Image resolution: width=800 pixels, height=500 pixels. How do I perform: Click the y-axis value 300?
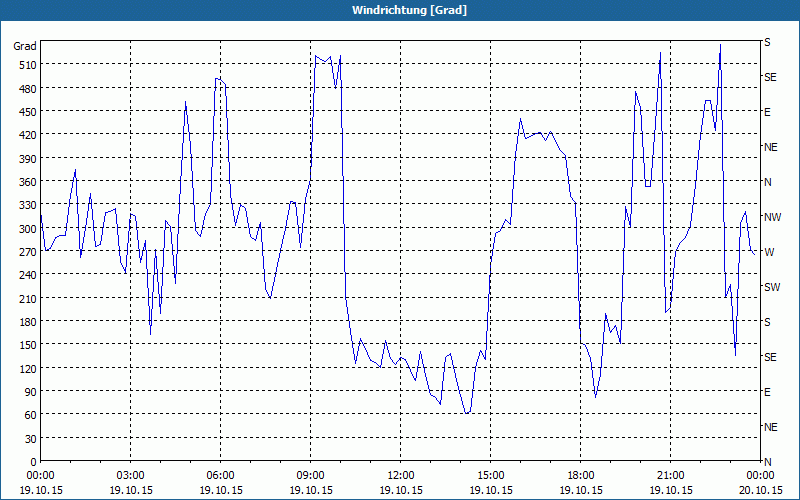pyautogui.click(x=28, y=229)
